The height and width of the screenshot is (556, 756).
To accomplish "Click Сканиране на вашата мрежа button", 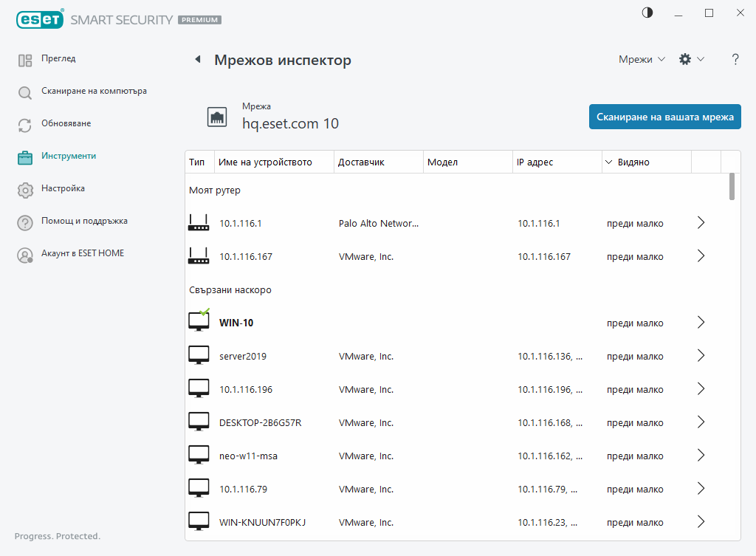I will click(665, 117).
